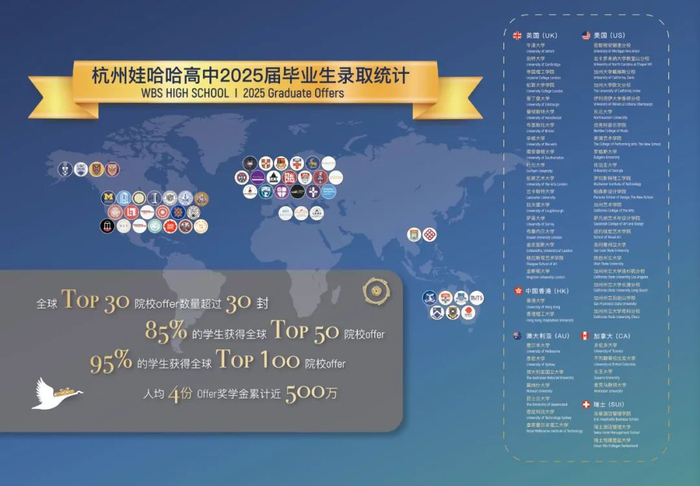Click the UTS logo over Australia
Viewport: 700px width, 486px height.
pyautogui.click(x=476, y=298)
